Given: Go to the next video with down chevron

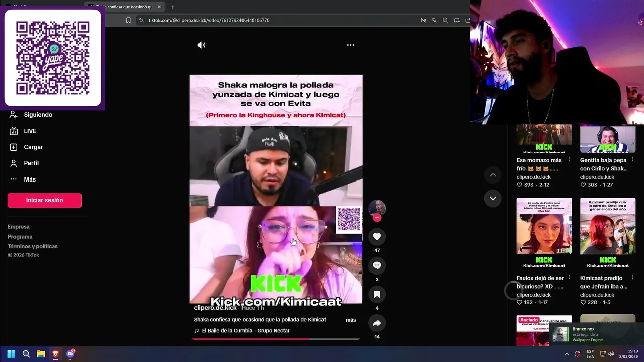Looking at the screenshot, I should click(493, 198).
